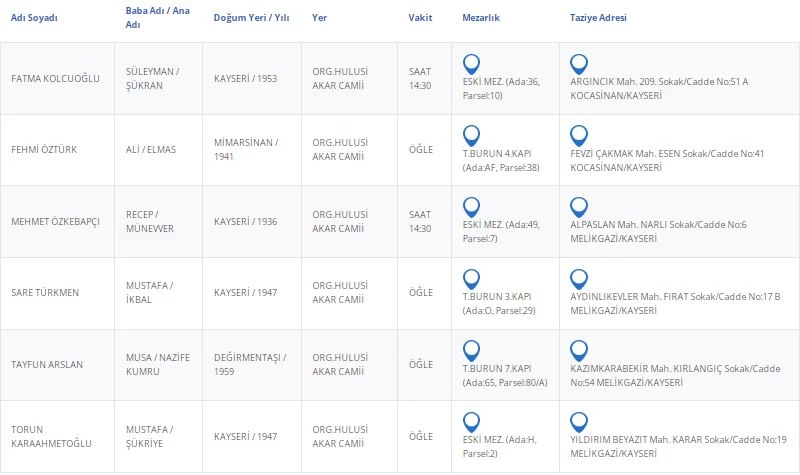The height and width of the screenshot is (475, 800).
Task: Show YILDIRIM BEYAZIT Mah. address pin
Action: 578,421
